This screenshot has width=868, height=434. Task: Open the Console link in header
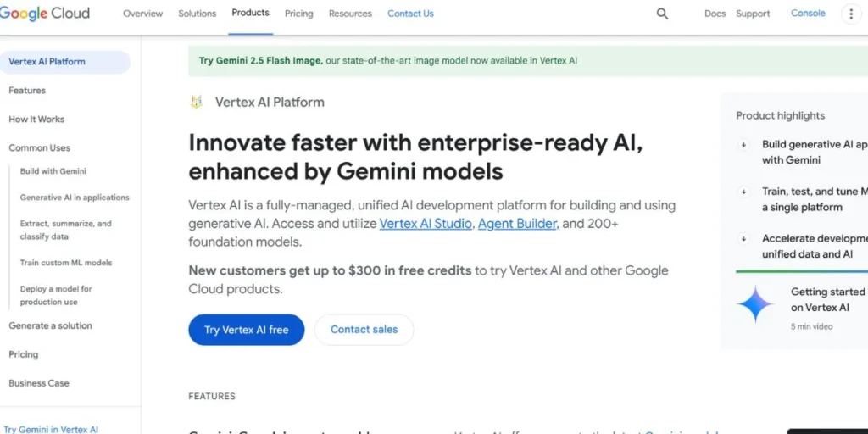click(x=808, y=14)
